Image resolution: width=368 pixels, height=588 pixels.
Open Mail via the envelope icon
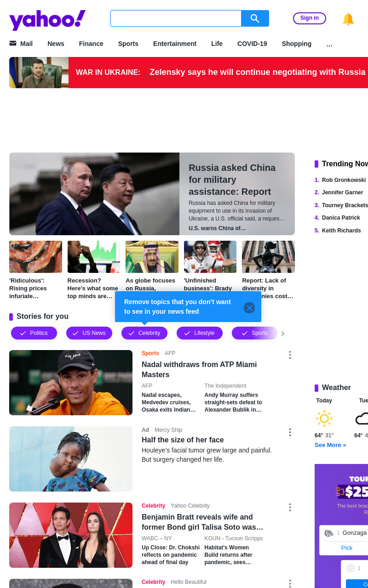pos(13,43)
